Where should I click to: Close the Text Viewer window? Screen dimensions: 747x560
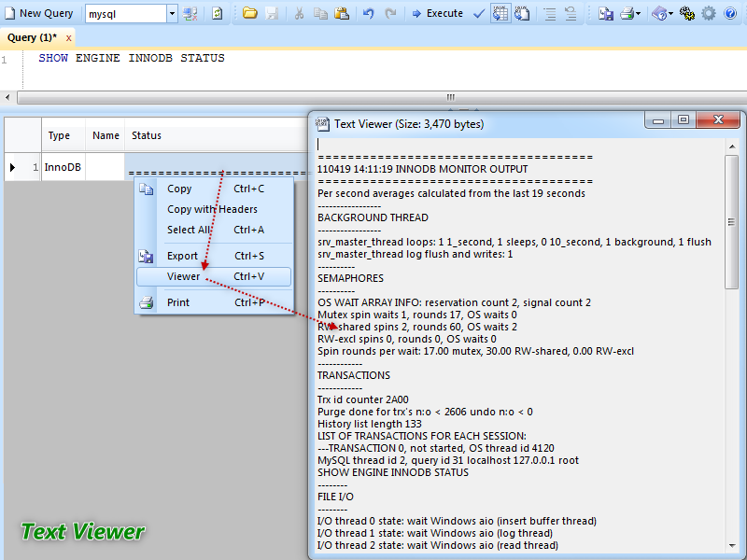(x=718, y=120)
